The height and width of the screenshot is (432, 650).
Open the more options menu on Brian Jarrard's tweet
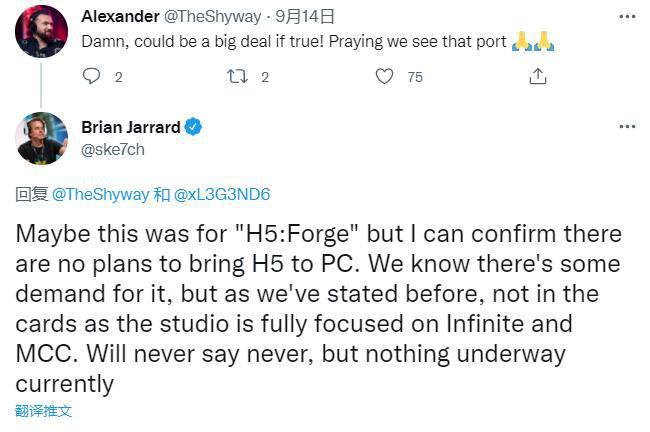(627, 126)
